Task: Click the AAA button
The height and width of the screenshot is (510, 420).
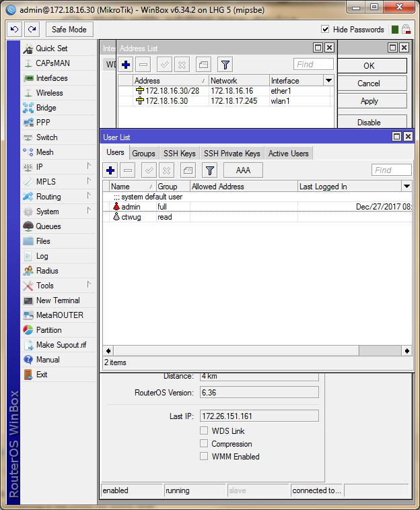Action: pos(242,170)
